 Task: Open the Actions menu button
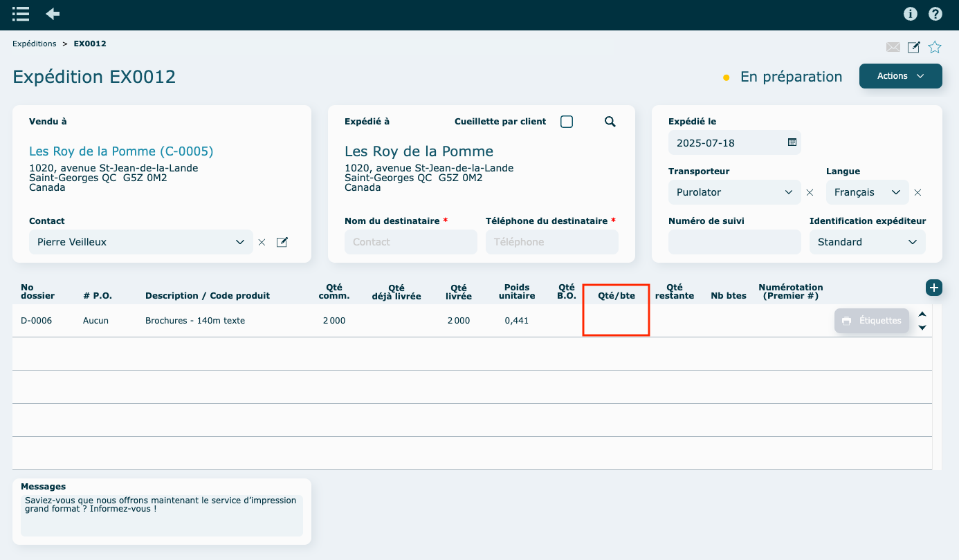(x=900, y=76)
